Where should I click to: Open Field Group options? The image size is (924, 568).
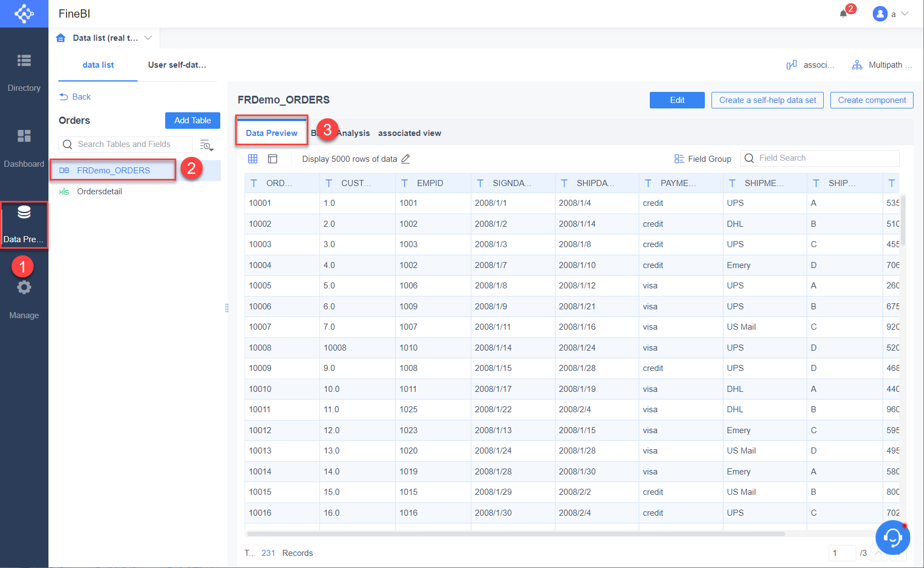click(703, 159)
